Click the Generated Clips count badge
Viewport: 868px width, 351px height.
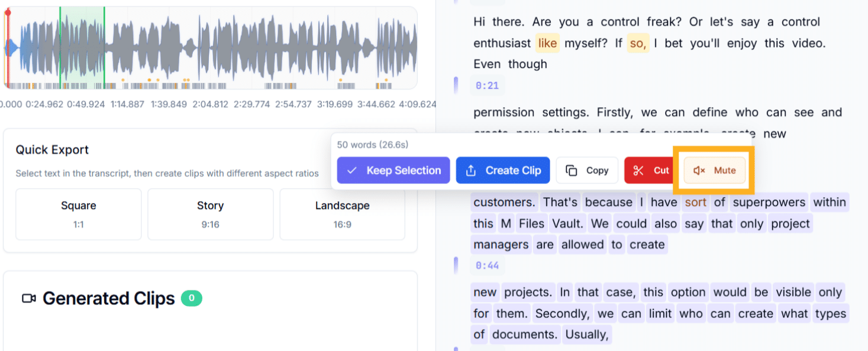pos(191,298)
